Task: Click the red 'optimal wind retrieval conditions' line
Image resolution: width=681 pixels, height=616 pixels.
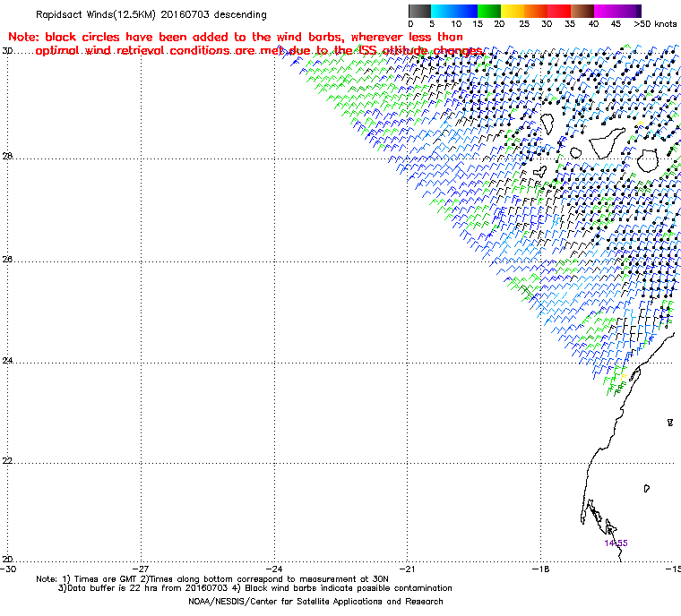Action: [259, 51]
